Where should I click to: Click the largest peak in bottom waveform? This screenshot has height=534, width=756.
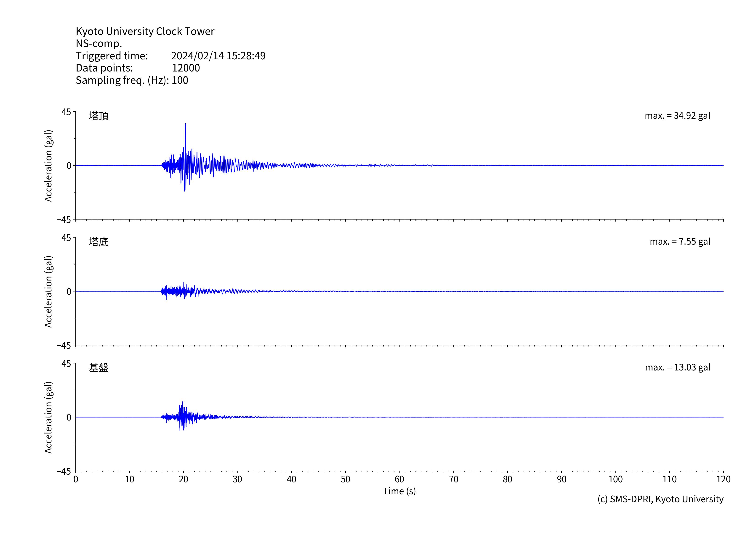click(183, 403)
